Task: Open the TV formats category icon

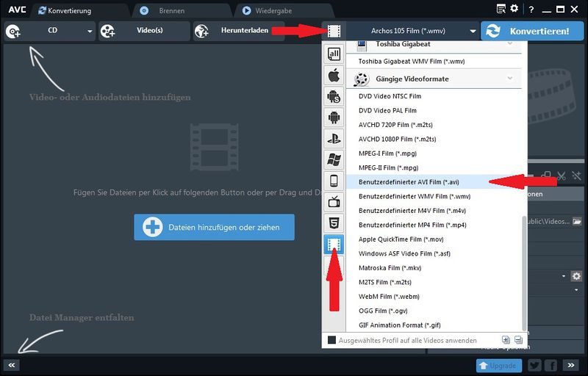Action: [x=334, y=200]
